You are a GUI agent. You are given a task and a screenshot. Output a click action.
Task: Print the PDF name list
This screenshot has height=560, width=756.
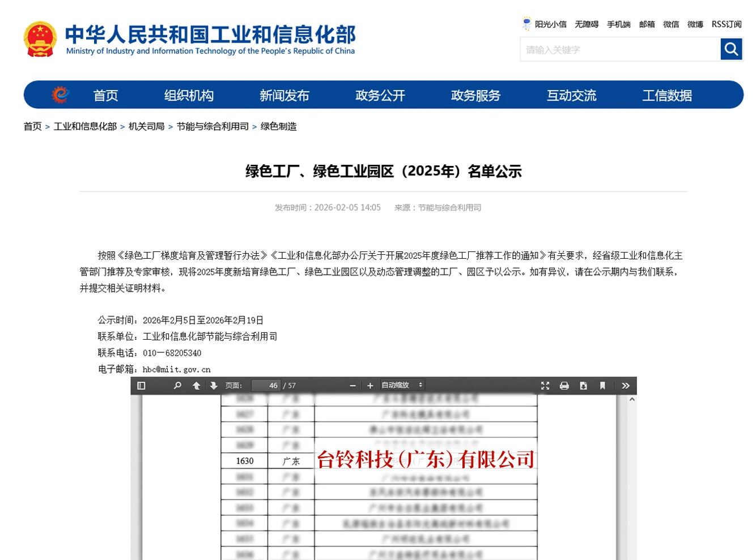tap(564, 385)
